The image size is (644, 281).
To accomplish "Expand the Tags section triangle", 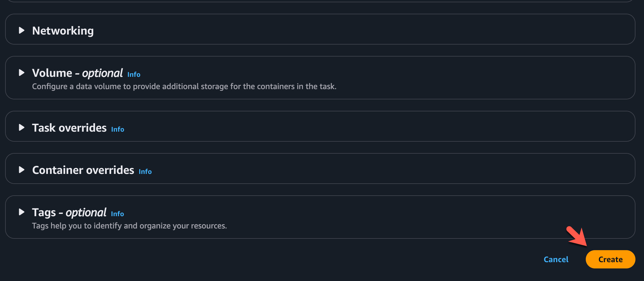I will tap(21, 212).
